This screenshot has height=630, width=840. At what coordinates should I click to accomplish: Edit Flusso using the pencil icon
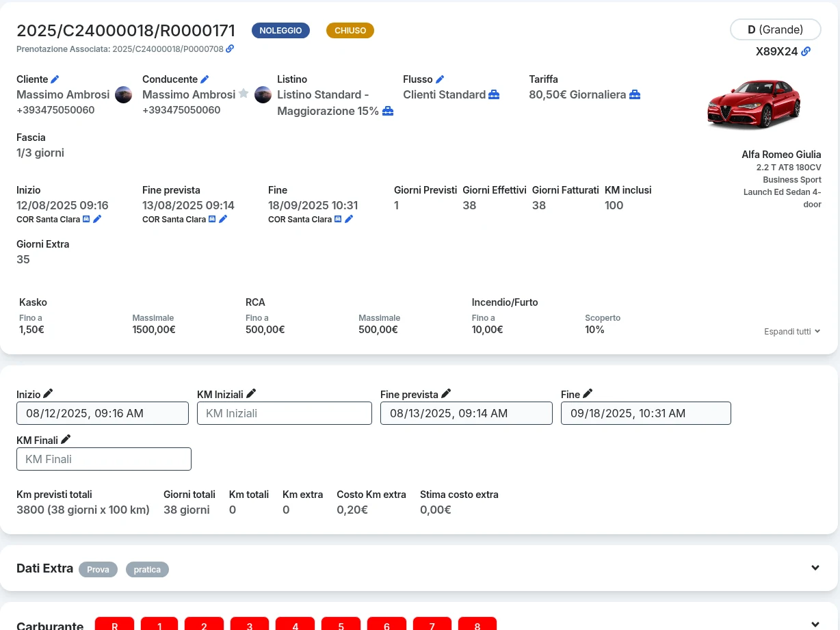440,79
